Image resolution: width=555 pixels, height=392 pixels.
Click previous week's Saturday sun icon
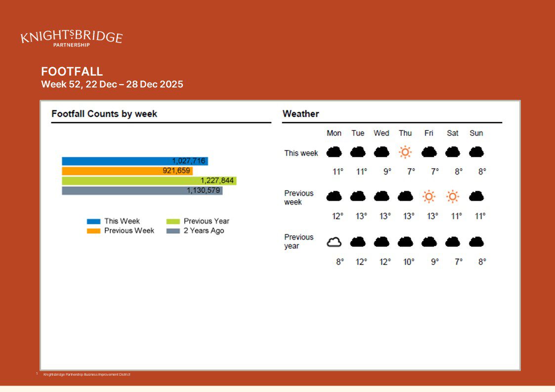(x=452, y=197)
